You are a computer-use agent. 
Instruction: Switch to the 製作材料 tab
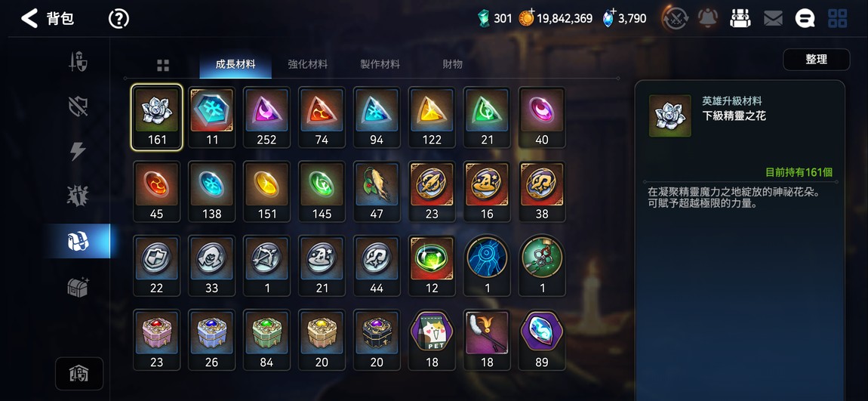pos(380,64)
